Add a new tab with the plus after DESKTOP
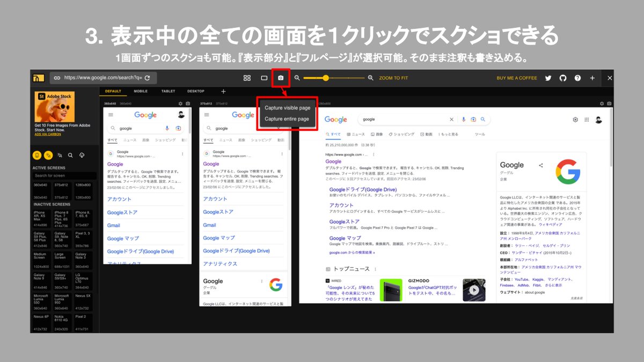The height and width of the screenshot is (362, 644). point(223,91)
